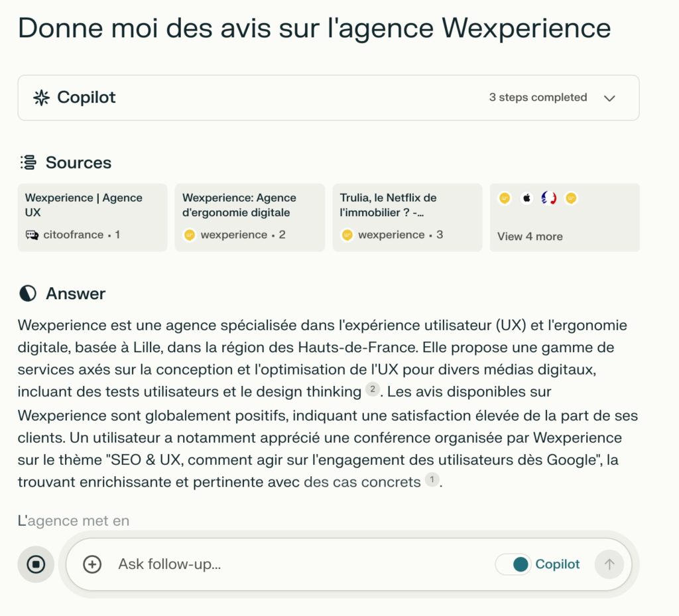679x616 pixels.
Task: Expand the View 4 more sources card
Action: pyautogui.click(x=564, y=217)
